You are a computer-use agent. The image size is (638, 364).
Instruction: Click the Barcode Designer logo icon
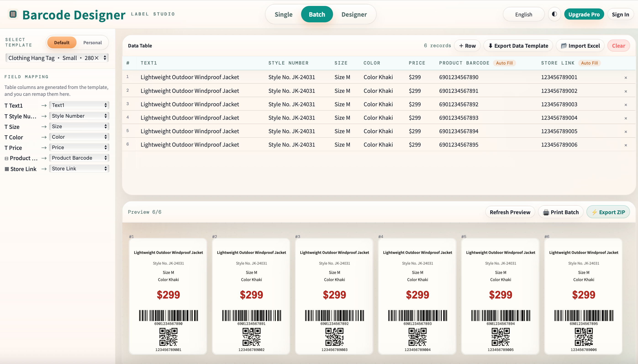pos(13,14)
